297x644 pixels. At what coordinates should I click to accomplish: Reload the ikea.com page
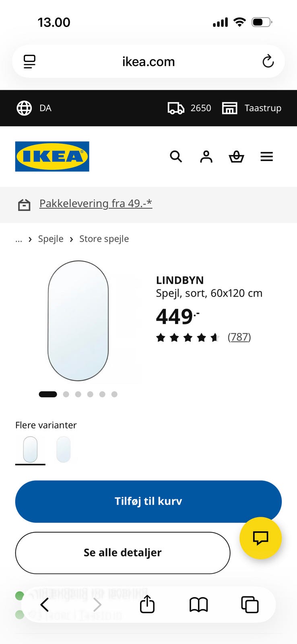point(268,62)
